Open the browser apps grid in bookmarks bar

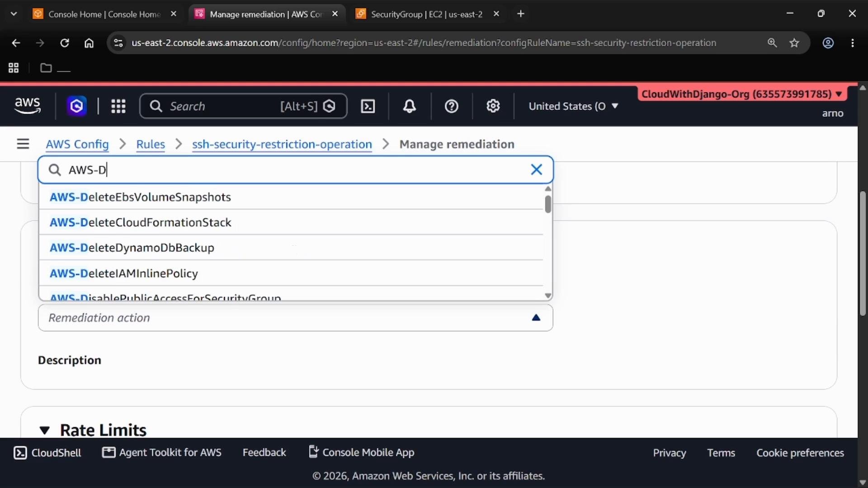pos(14,68)
